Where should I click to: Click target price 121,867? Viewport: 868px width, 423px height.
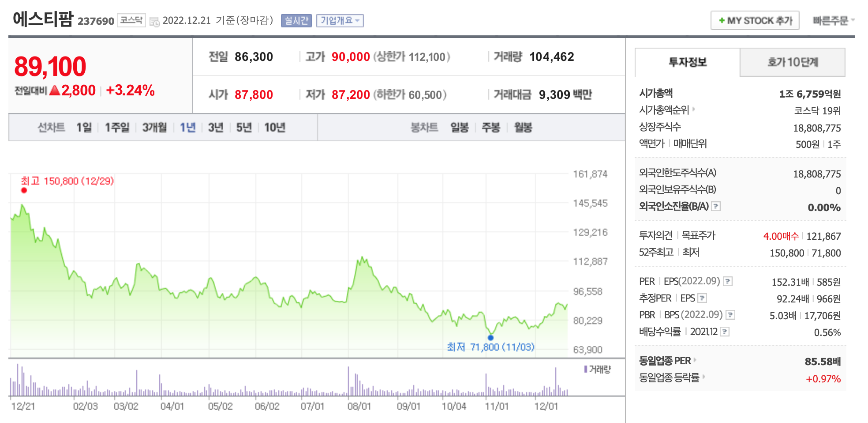[823, 236]
